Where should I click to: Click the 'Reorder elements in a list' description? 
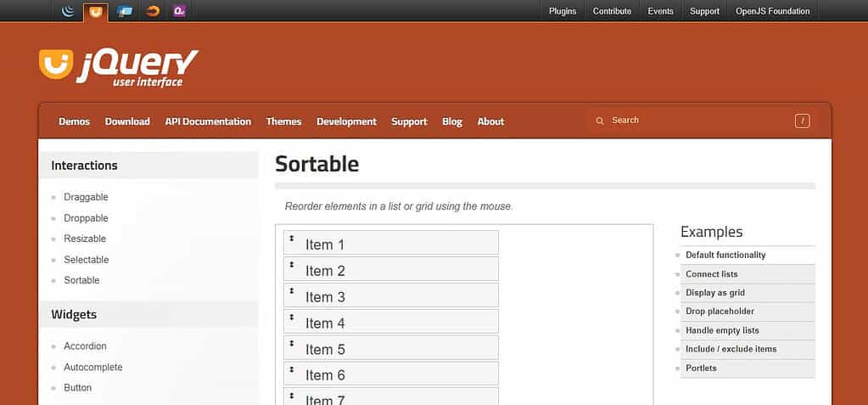tap(399, 206)
